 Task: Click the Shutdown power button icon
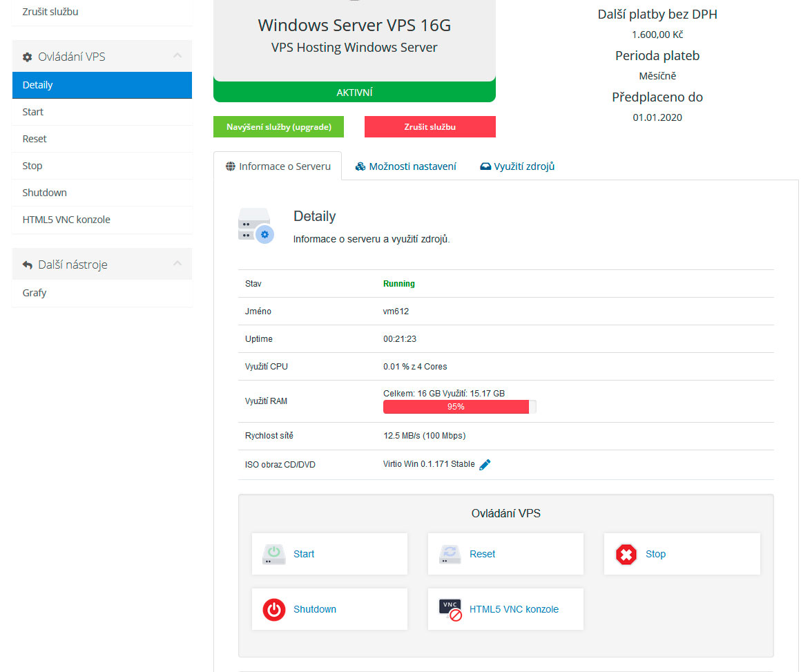click(273, 608)
